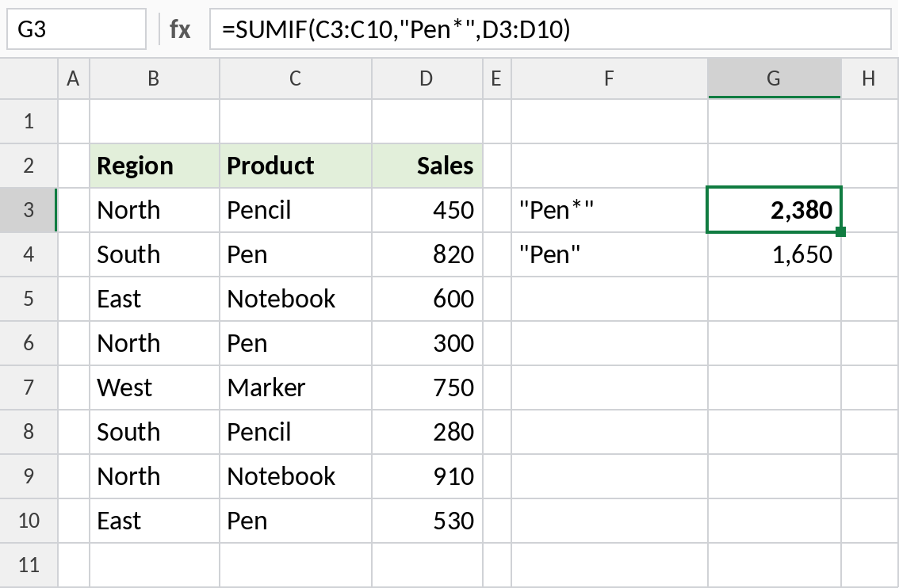Click the North cell in row 3
Viewport: 899px width, 588px height.
(x=155, y=210)
